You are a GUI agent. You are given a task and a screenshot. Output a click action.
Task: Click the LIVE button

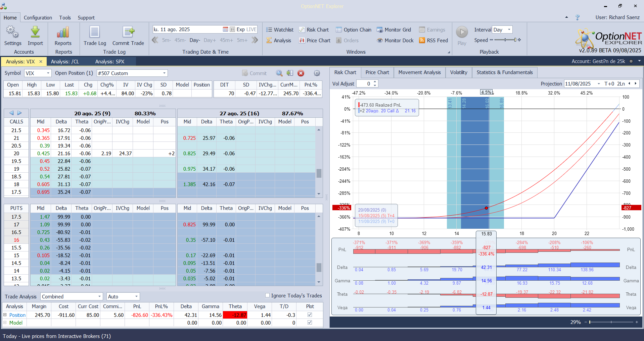(251, 30)
